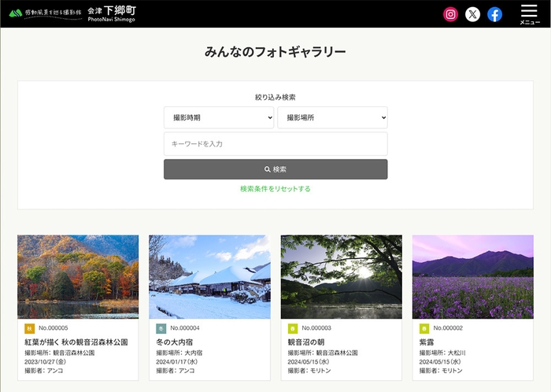
Task: Open the snowy 大内宿 photo thumbnail
Action: (x=209, y=276)
